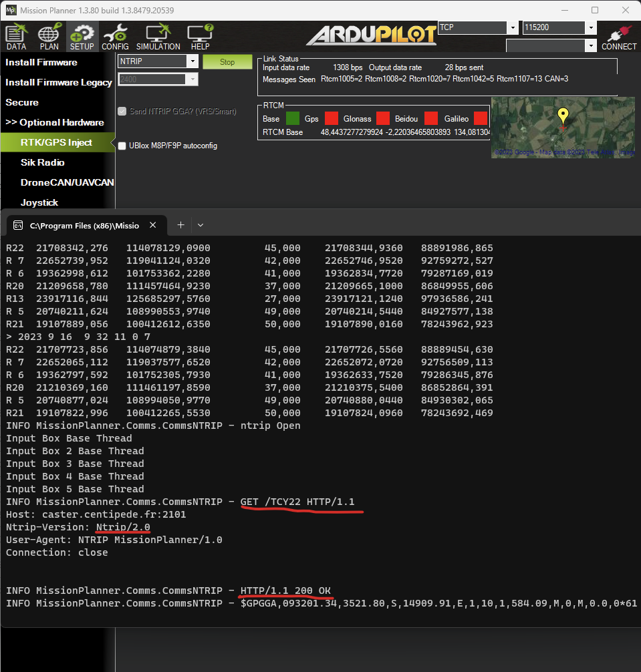Screen dimensions: 641x672
Task: Maximize the Mission Planner window
Action: [x=595, y=10]
